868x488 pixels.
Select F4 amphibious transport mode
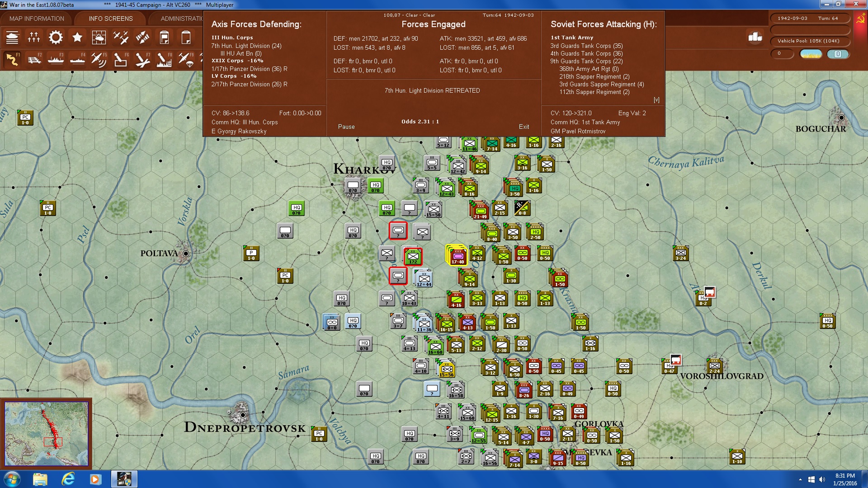click(77, 59)
